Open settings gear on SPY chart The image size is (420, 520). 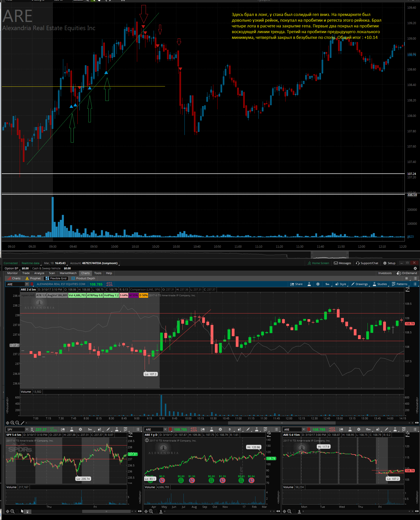80,430
